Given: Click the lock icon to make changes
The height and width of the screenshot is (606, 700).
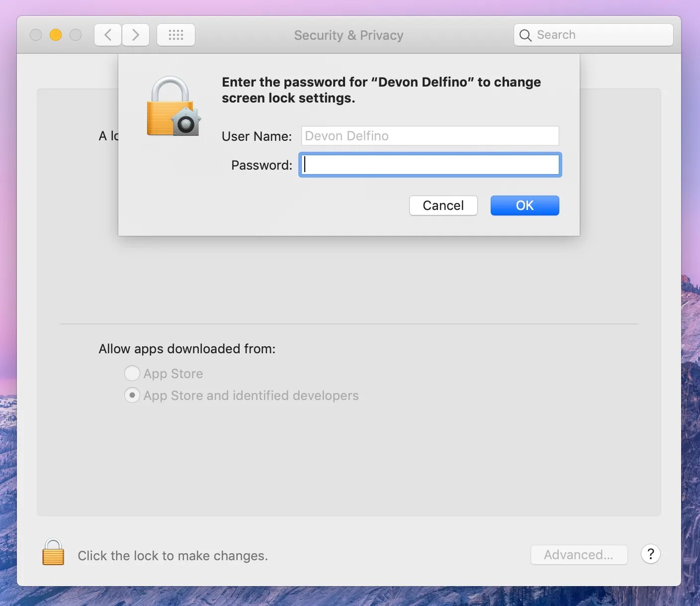Looking at the screenshot, I should pyautogui.click(x=53, y=552).
